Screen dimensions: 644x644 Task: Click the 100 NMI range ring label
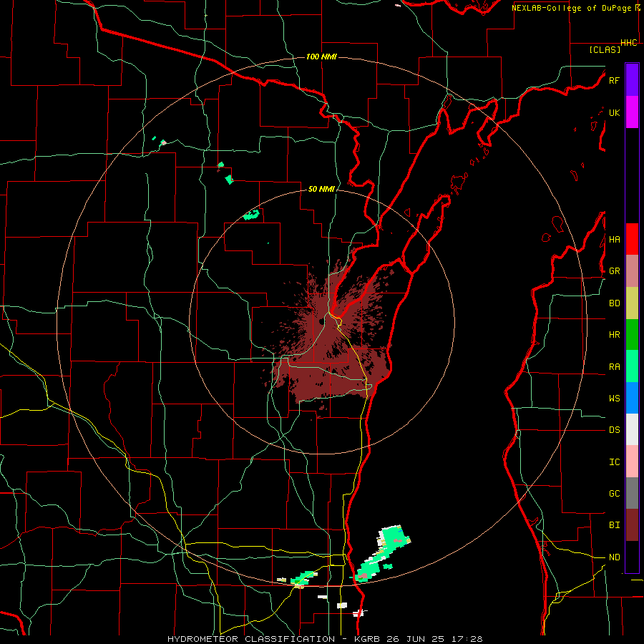point(321,57)
